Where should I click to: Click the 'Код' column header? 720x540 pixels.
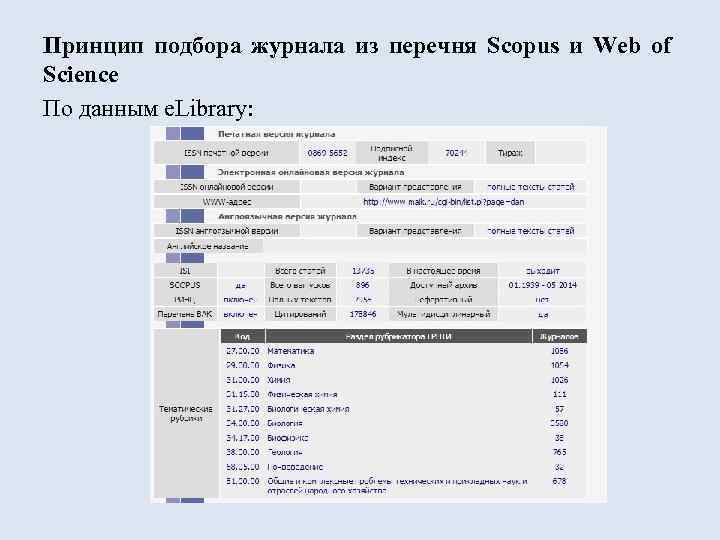tap(243, 337)
